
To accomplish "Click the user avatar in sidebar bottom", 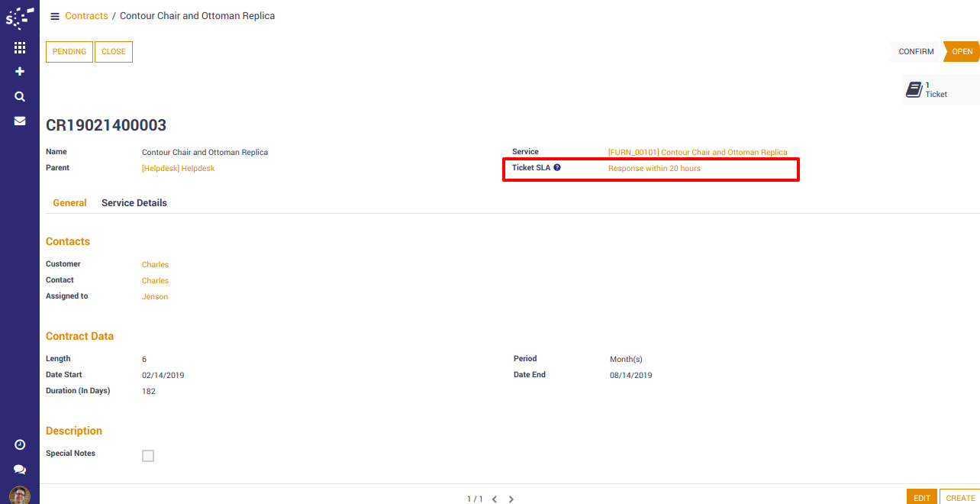I will coord(20,495).
